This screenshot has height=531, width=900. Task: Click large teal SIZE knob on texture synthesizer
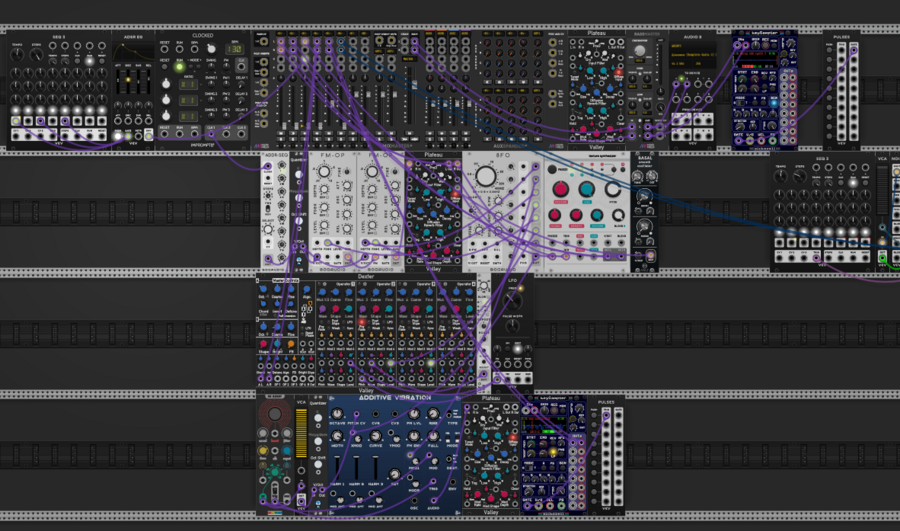(x=586, y=189)
